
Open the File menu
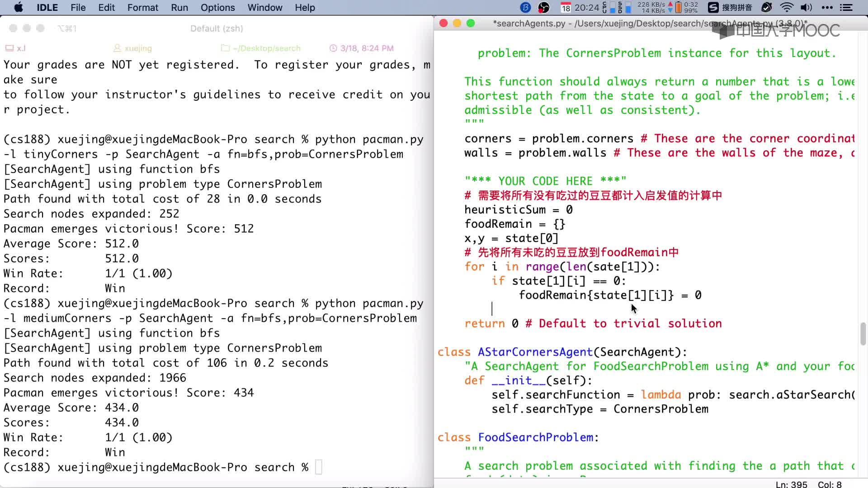[78, 8]
